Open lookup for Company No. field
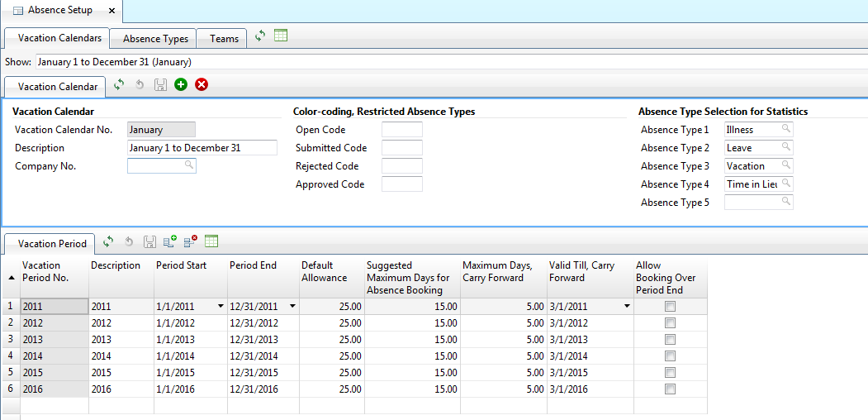868x420 pixels. [x=189, y=165]
